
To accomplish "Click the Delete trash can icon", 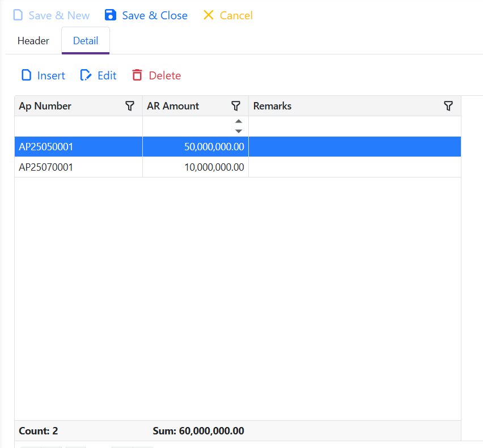I will coord(137,75).
